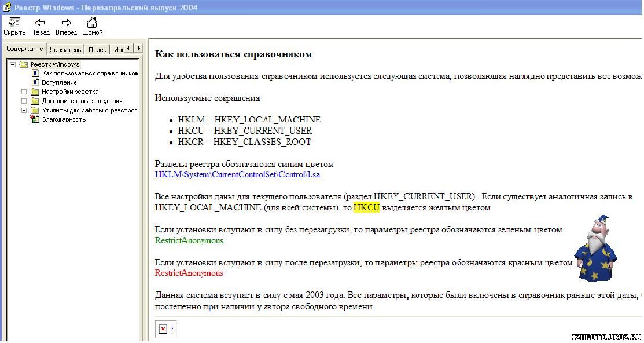Click the help window title bar icon
The image size is (644, 343).
click(x=6, y=7)
